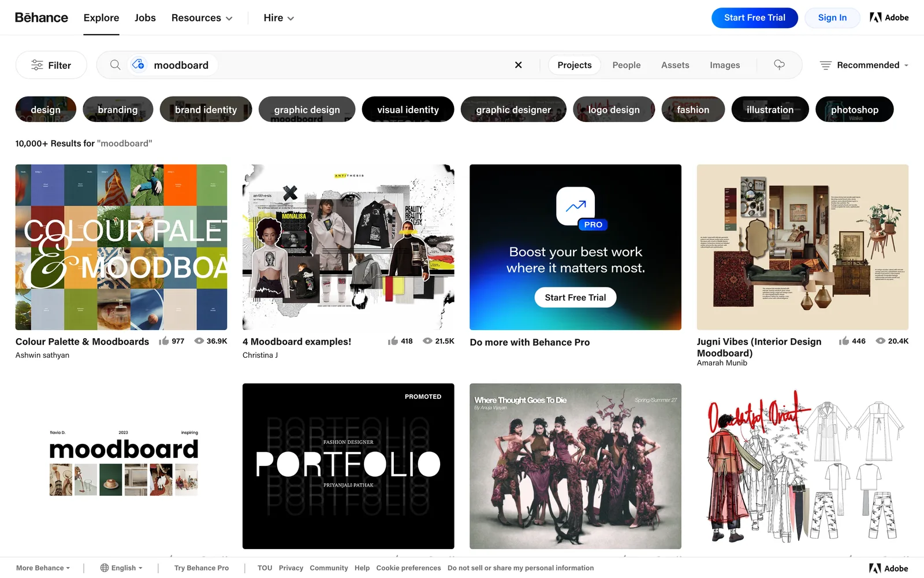Open the Try Behance Pro footer link
The height and width of the screenshot is (578, 924).
pos(202,568)
